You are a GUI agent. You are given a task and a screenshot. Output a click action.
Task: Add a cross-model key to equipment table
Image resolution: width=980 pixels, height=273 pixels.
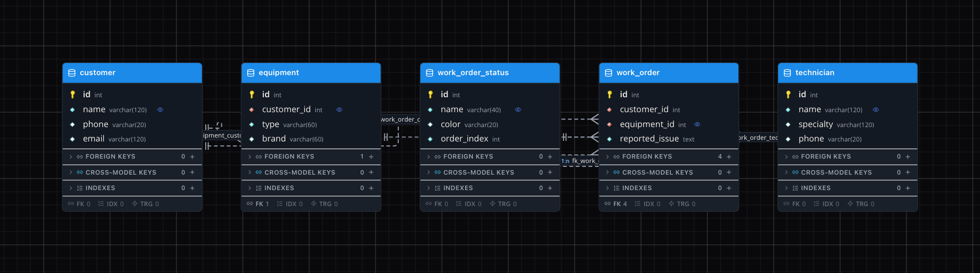[371, 172]
